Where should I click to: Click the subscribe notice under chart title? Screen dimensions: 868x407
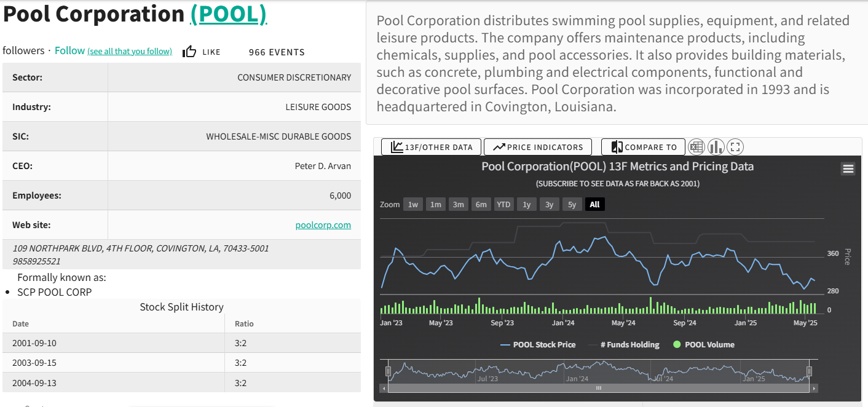pos(617,184)
